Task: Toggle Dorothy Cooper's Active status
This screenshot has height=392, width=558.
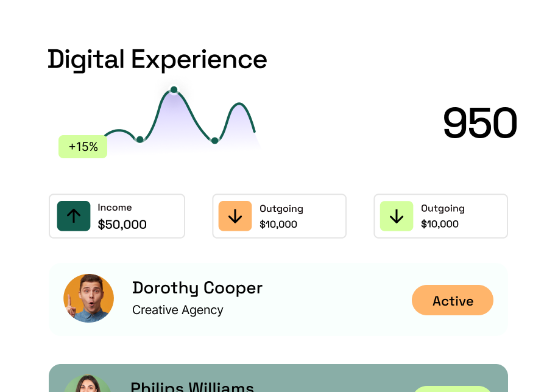Action: pos(453,300)
